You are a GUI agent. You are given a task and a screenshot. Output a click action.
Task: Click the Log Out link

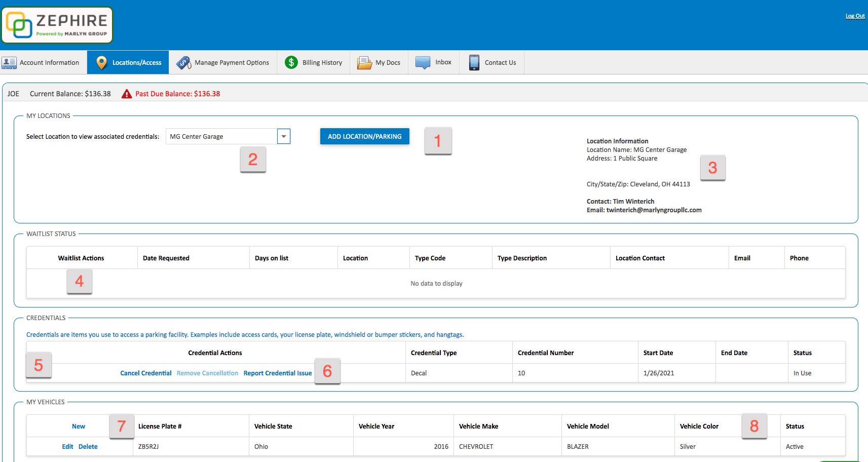855,16
